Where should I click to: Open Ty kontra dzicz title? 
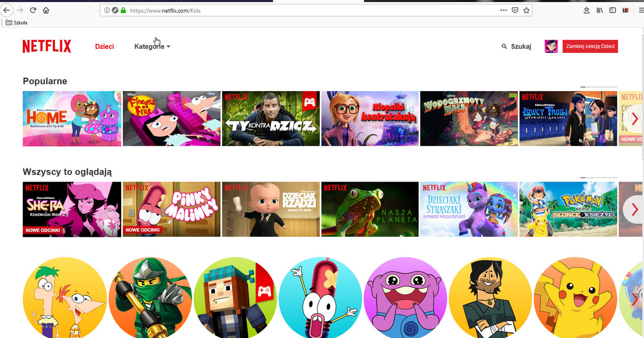point(271,119)
